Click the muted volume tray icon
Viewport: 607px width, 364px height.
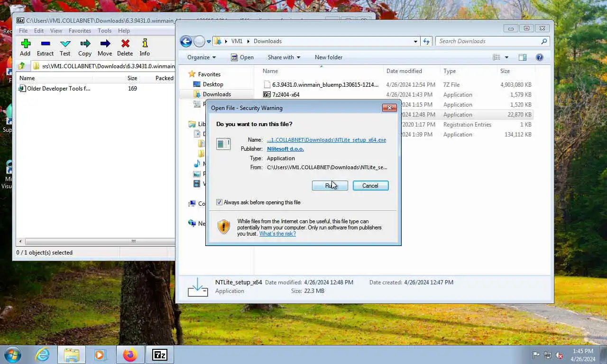coord(560,355)
